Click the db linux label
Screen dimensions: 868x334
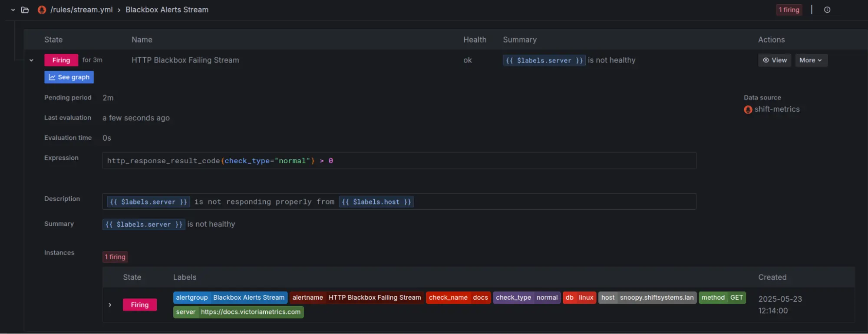coord(579,298)
